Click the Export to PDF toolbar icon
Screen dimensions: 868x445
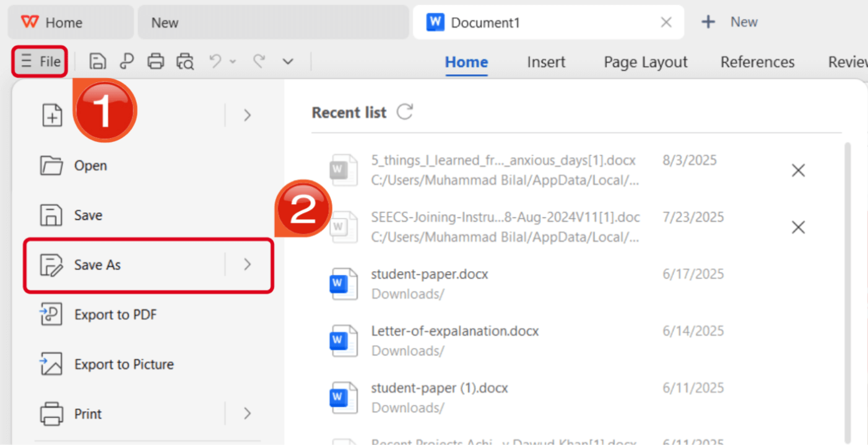pos(126,61)
